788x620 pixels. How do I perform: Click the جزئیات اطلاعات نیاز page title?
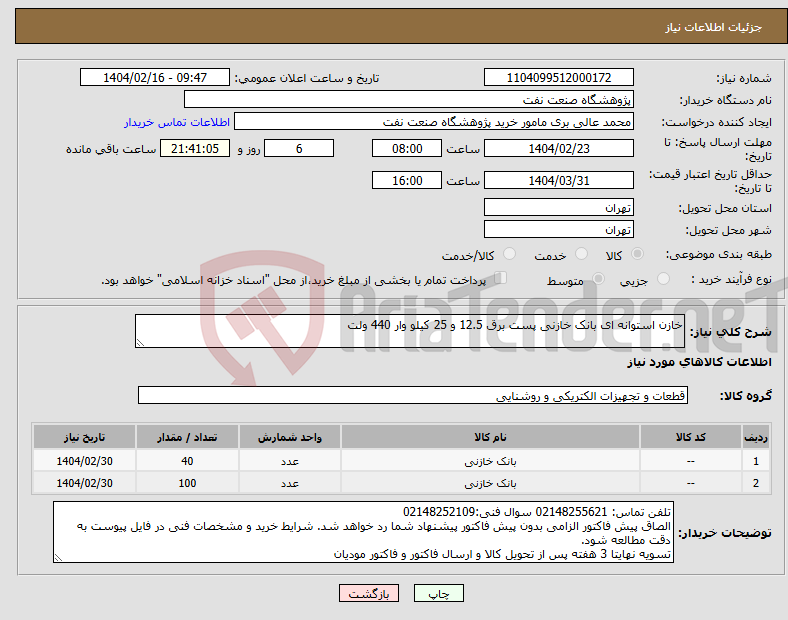coord(714,27)
